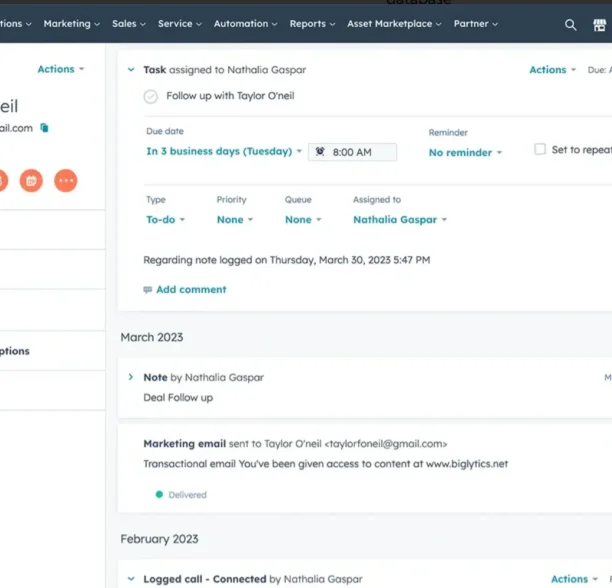Open the Sales menu
The width and height of the screenshot is (612, 588).
(x=129, y=24)
